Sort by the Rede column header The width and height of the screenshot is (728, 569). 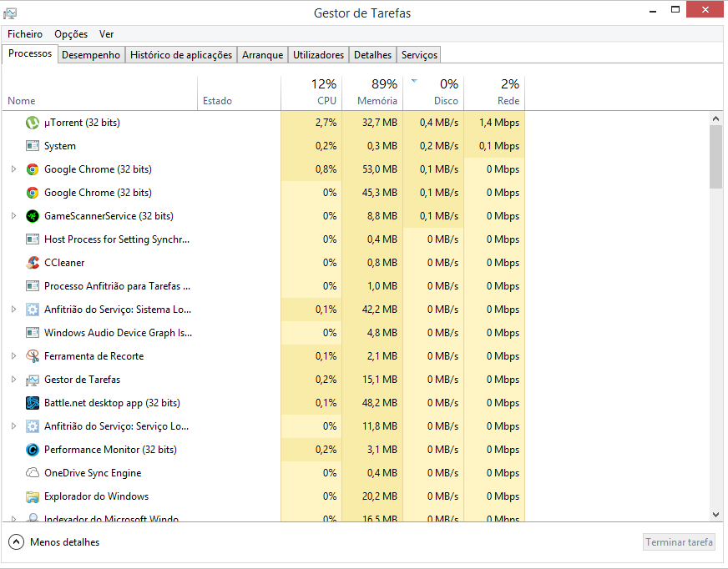[494, 93]
